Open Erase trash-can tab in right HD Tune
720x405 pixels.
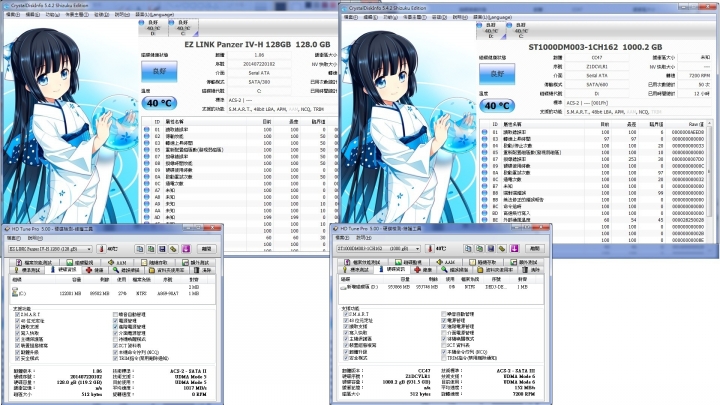[530, 270]
